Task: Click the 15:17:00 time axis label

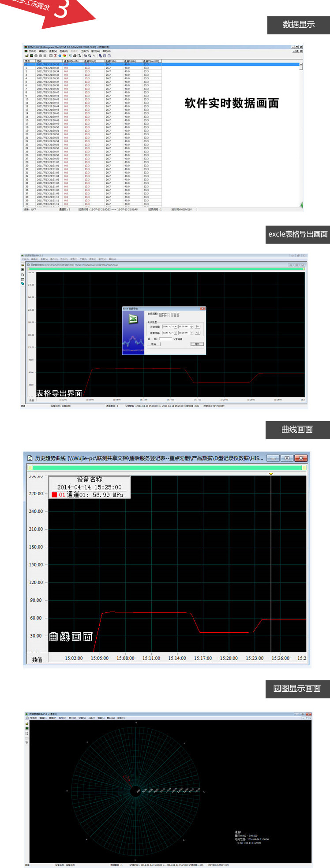Action: coord(203,658)
